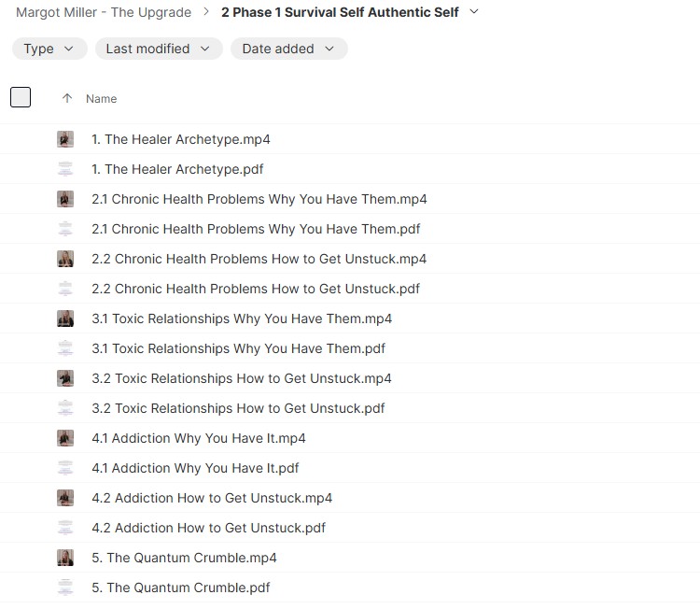This screenshot has width=700, height=609.
Task: Open the Last modified filter dropdown
Action: (159, 49)
